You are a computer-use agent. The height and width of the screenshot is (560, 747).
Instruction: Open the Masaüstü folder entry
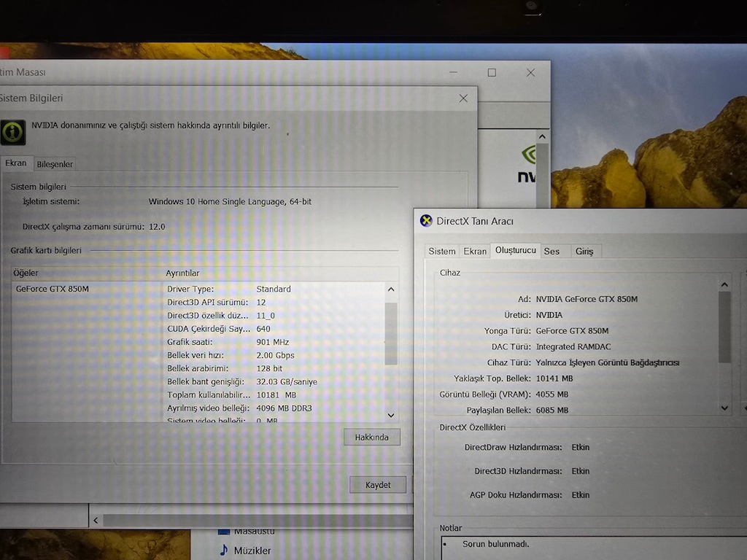[247, 531]
